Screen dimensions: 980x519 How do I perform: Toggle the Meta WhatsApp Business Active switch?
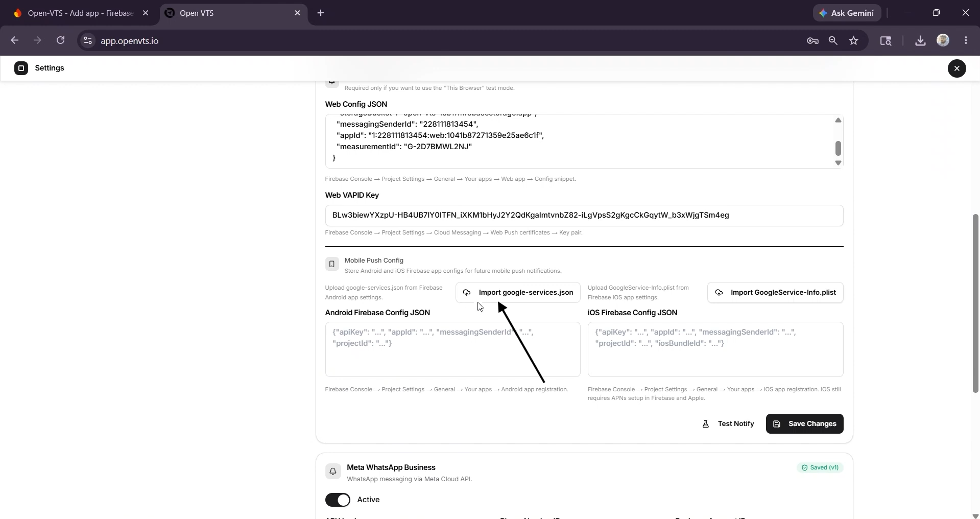[338, 500]
